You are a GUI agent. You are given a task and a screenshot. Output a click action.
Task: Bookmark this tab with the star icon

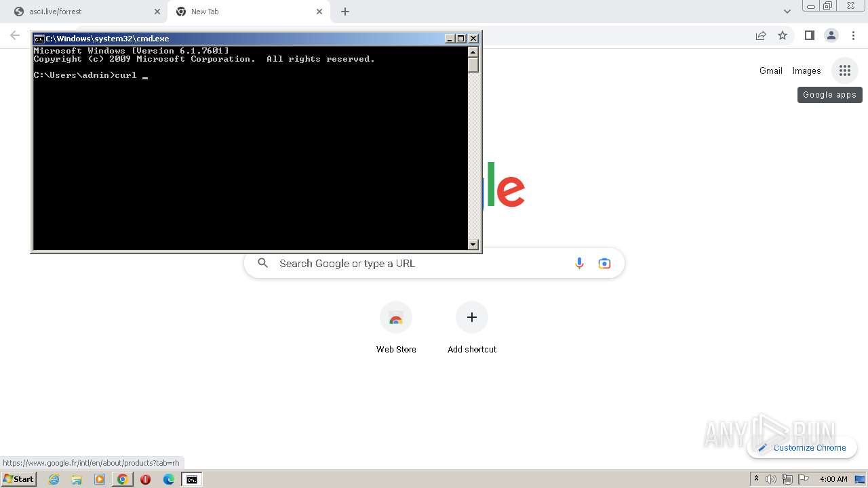click(783, 35)
